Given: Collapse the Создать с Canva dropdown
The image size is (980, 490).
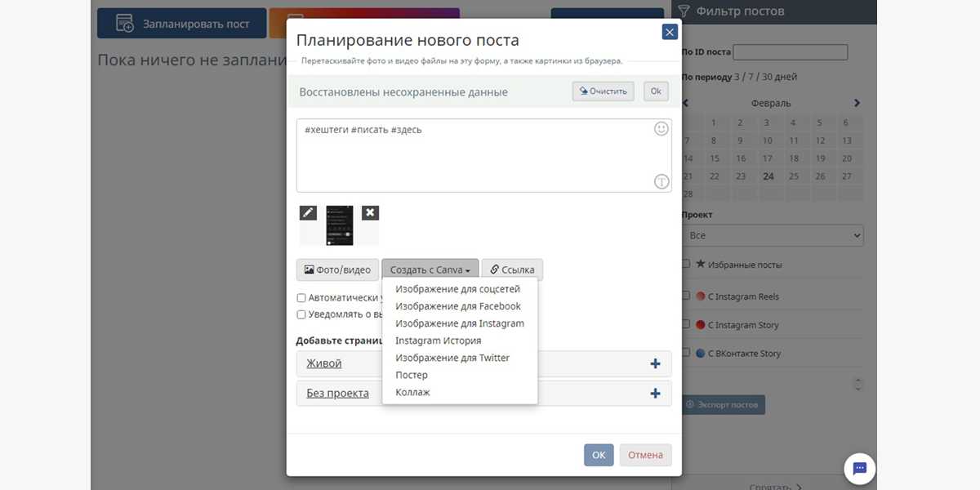Looking at the screenshot, I should (430, 269).
